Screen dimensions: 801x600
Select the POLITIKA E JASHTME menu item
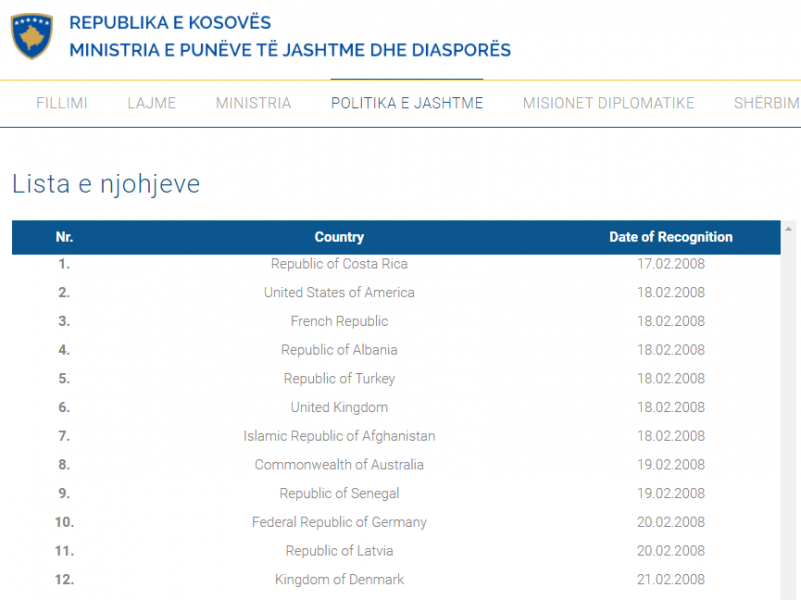coord(407,103)
